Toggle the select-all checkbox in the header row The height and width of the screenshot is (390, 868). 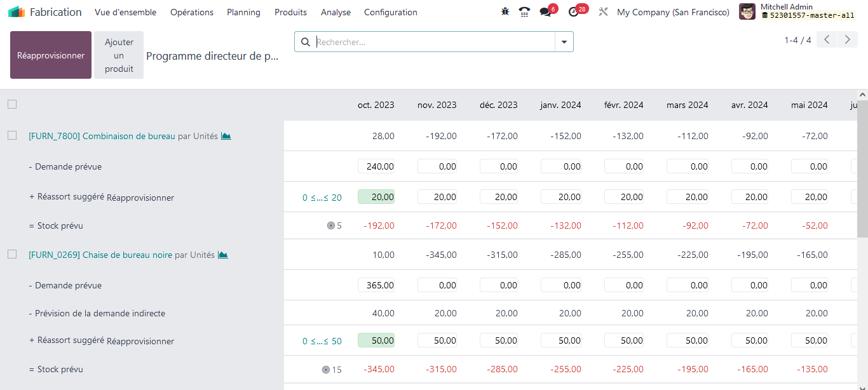click(11, 104)
